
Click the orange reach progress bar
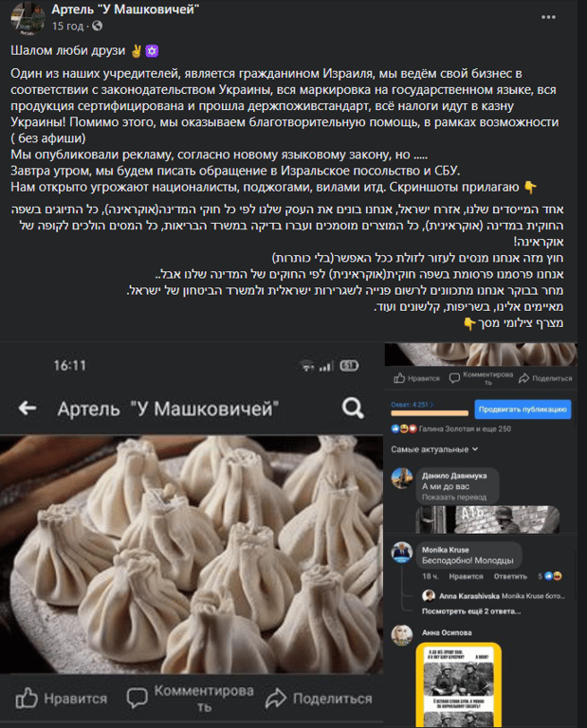point(430,412)
